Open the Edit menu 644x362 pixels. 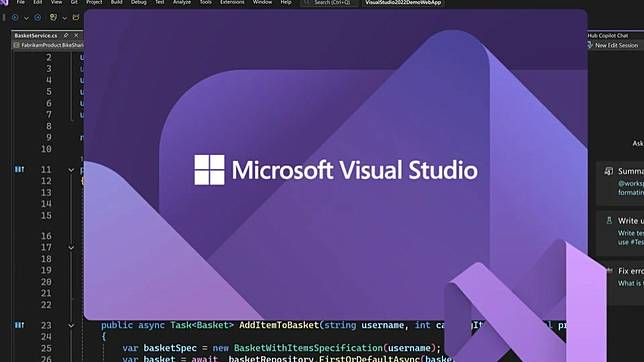tap(37, 2)
